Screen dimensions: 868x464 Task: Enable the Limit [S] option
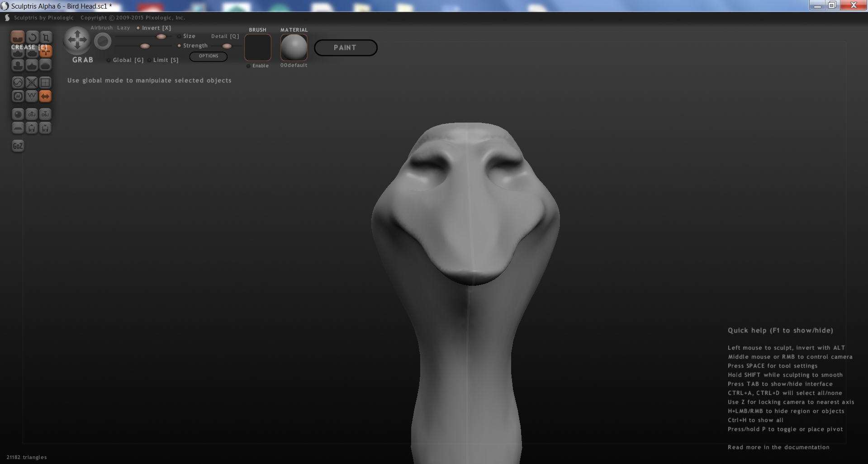[163, 60]
